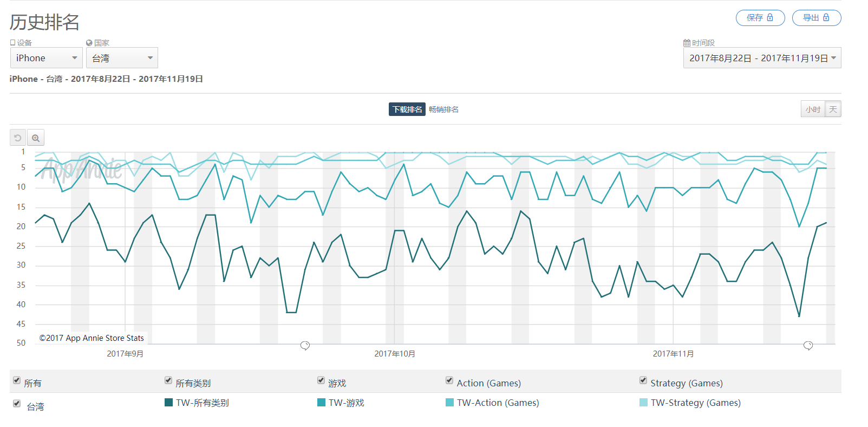The image size is (868, 427).
Task: Open the iPhone device dropdown
Action: coord(46,58)
